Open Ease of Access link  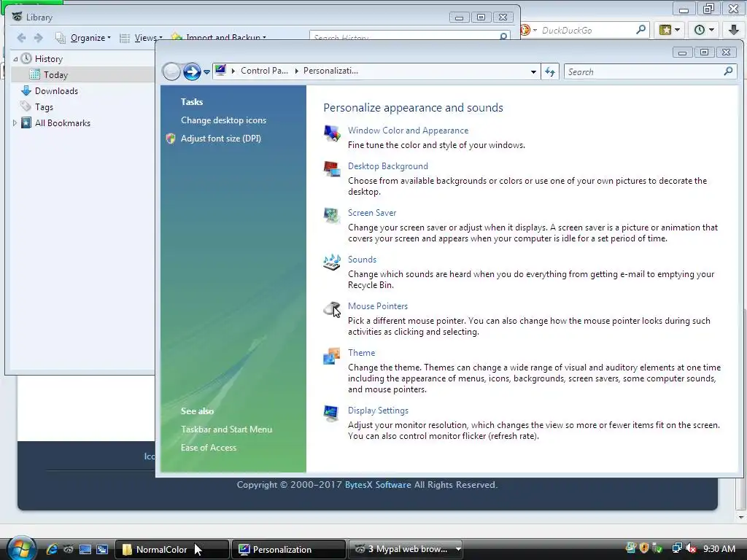click(x=209, y=448)
